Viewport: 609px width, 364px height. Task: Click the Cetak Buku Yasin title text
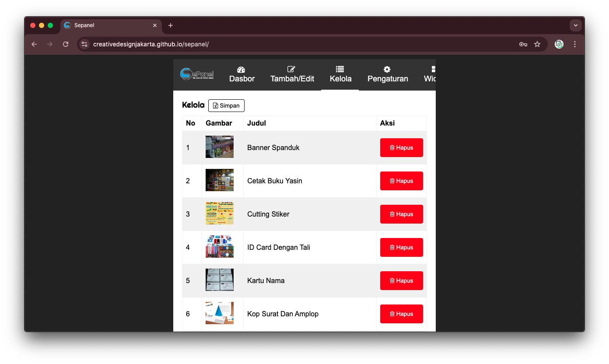[275, 181]
